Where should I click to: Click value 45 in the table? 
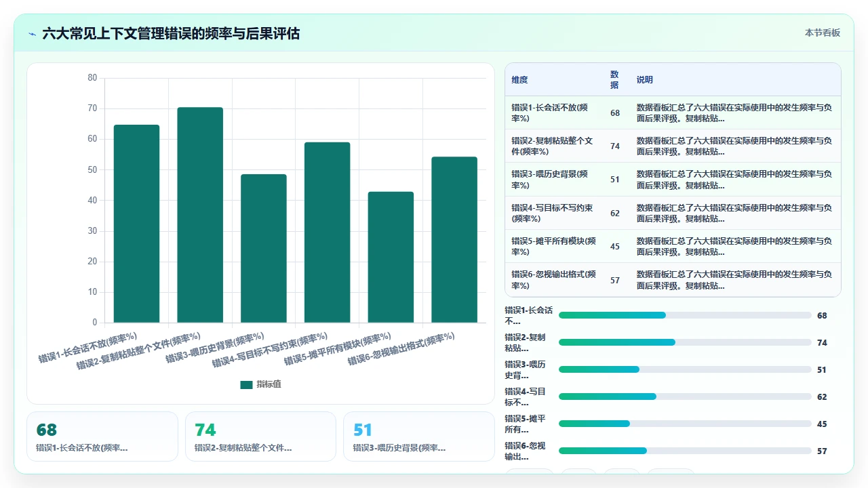[614, 246]
